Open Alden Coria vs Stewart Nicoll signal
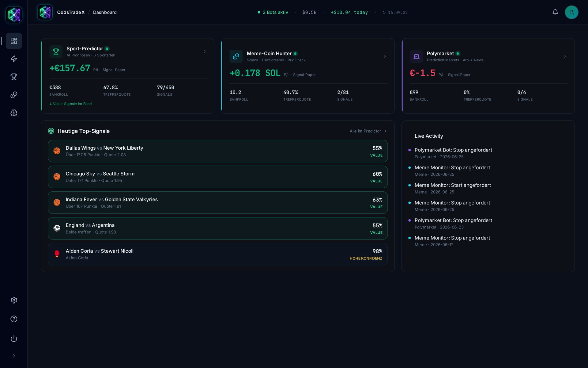This screenshot has height=368, width=588. point(218,254)
